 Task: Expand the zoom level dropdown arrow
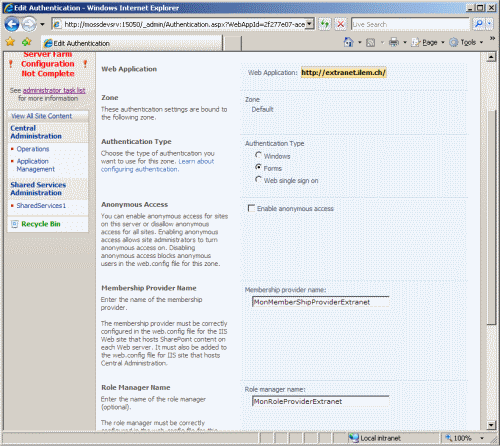(x=482, y=438)
